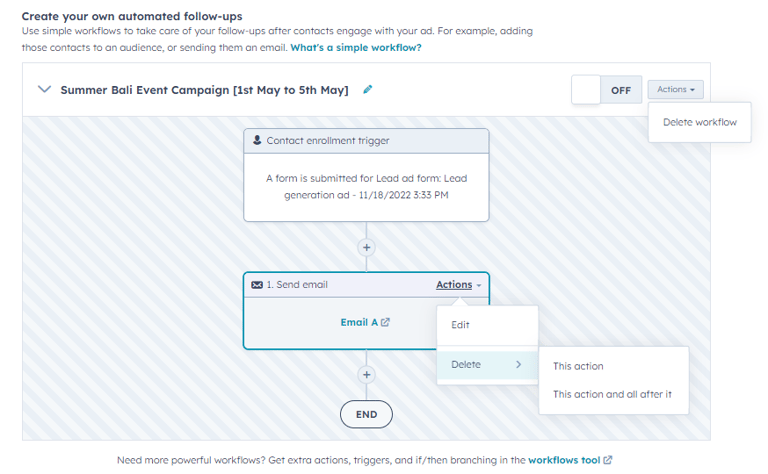Open the workflow Actions dropdown at top right
This screenshot has height=474, width=768.
tap(676, 90)
